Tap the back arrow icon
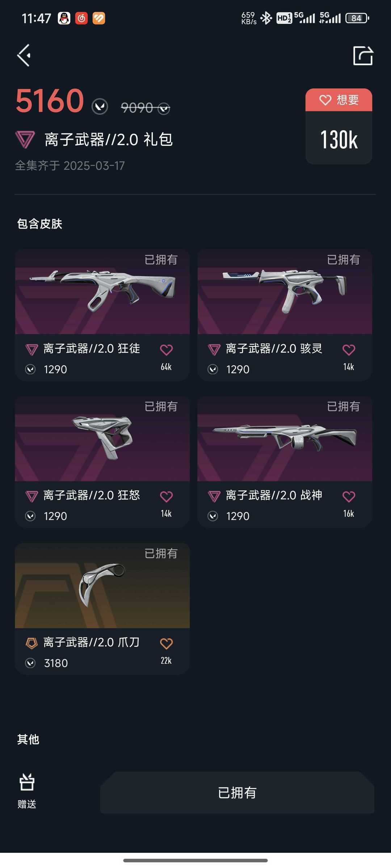Image resolution: width=391 pixels, height=868 pixels. point(24,55)
